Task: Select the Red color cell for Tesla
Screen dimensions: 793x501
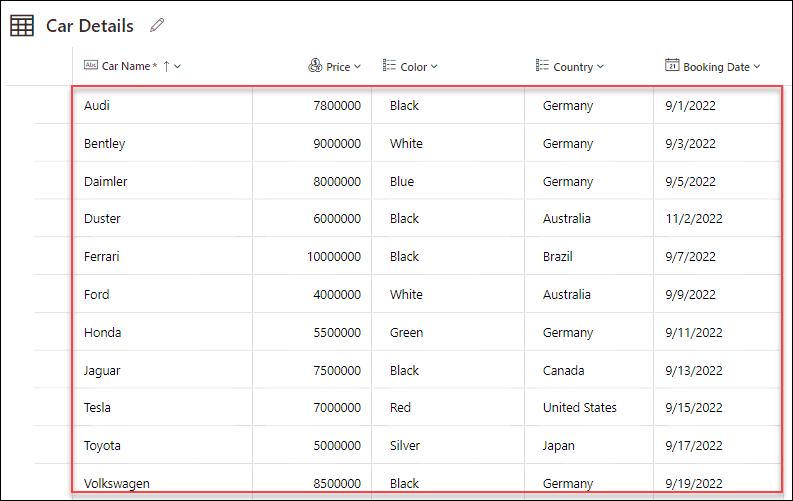Action: coord(448,407)
